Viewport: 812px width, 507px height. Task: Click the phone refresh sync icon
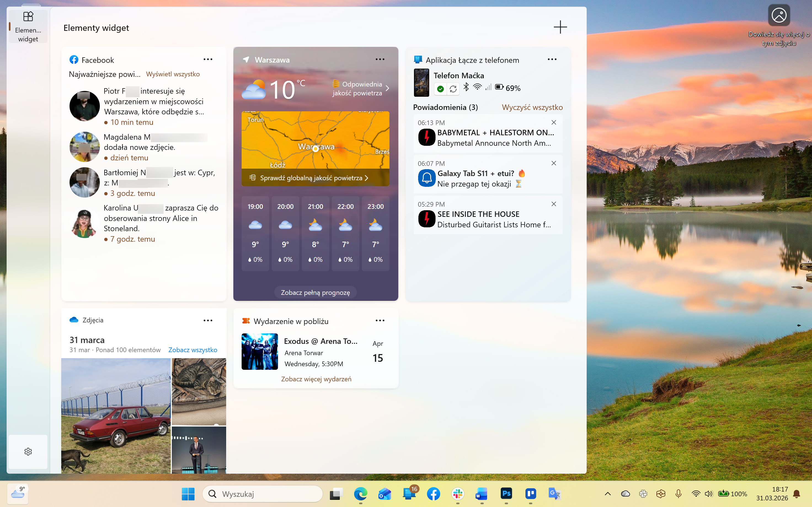453,89
